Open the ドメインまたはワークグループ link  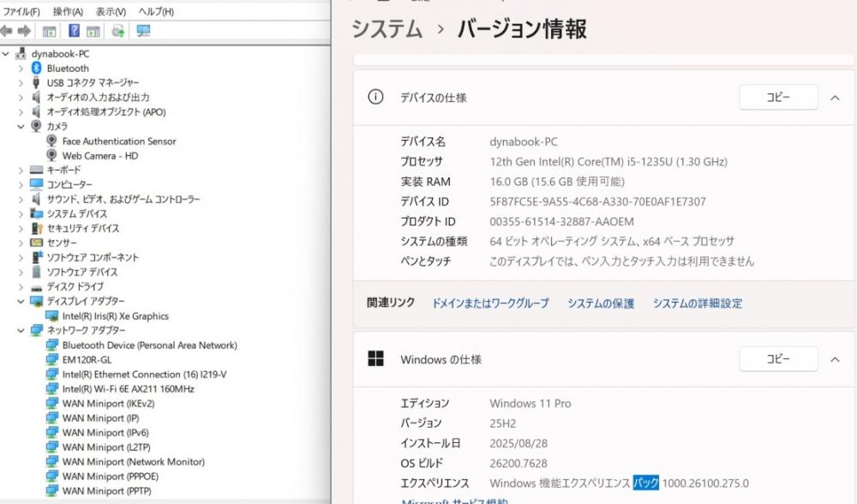pos(490,303)
